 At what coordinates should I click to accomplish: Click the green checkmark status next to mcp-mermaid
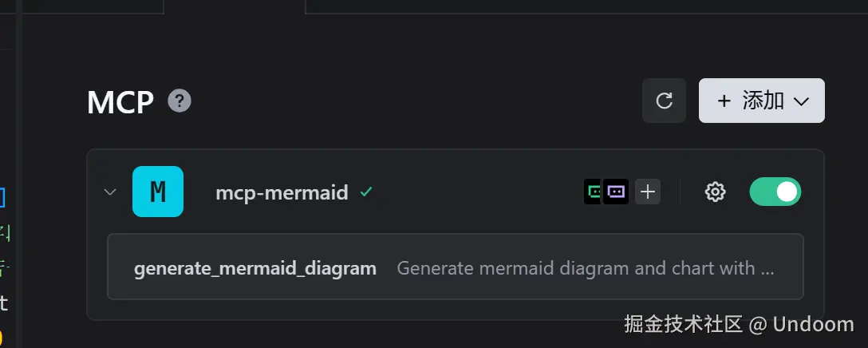click(366, 192)
